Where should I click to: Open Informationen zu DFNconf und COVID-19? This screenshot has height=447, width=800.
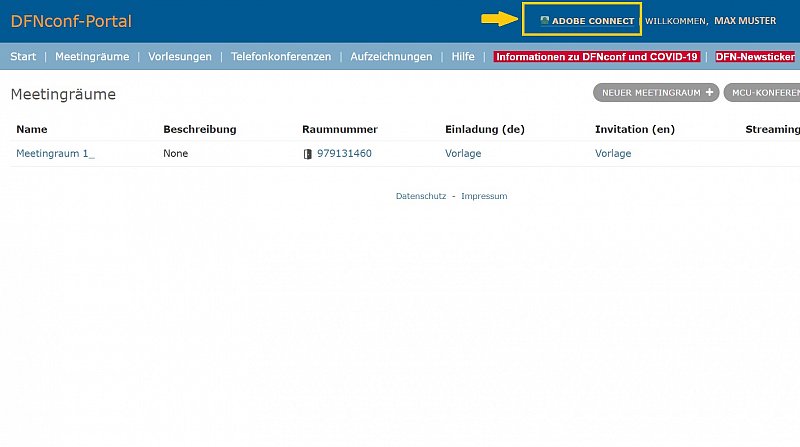coord(596,57)
